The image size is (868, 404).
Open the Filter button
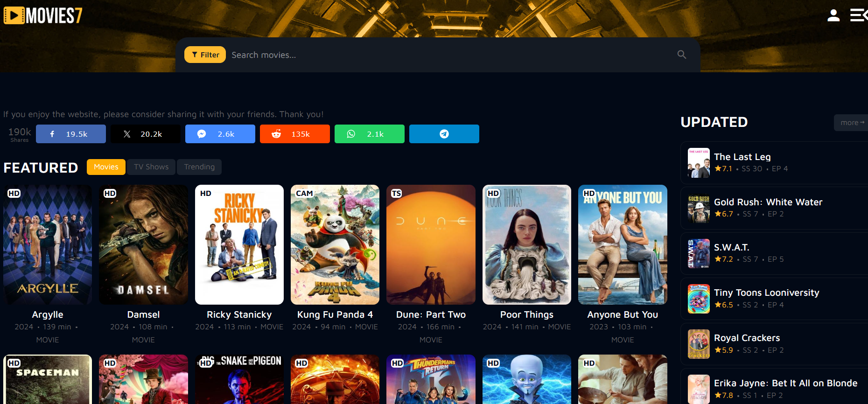(205, 55)
